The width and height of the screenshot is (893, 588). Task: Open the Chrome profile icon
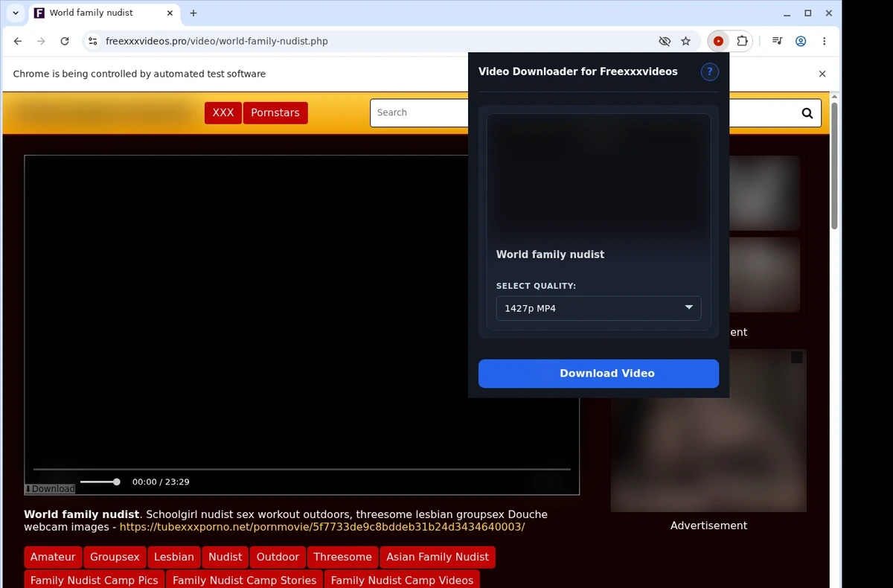801,41
